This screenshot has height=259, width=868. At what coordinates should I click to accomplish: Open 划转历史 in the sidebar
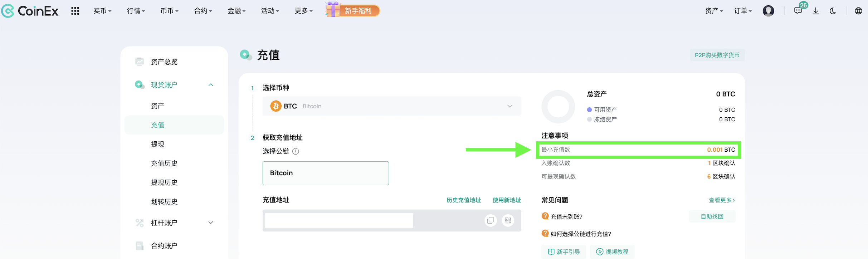click(164, 201)
